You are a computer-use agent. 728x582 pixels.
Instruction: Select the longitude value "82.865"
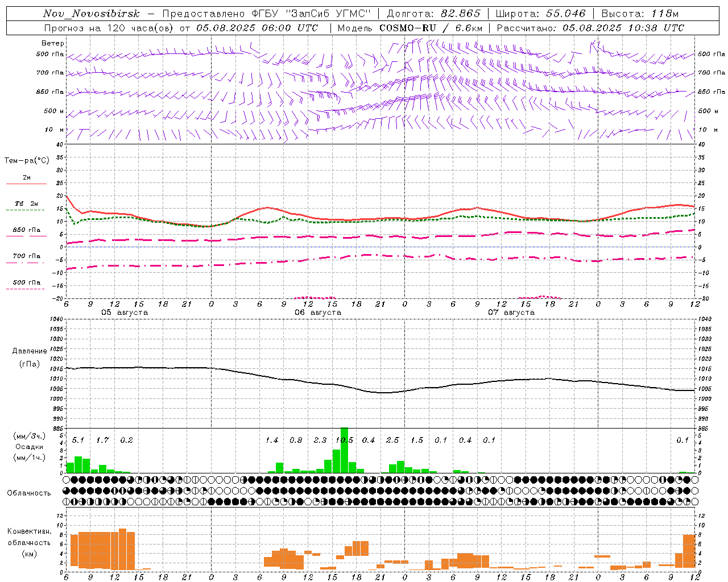[461, 14]
